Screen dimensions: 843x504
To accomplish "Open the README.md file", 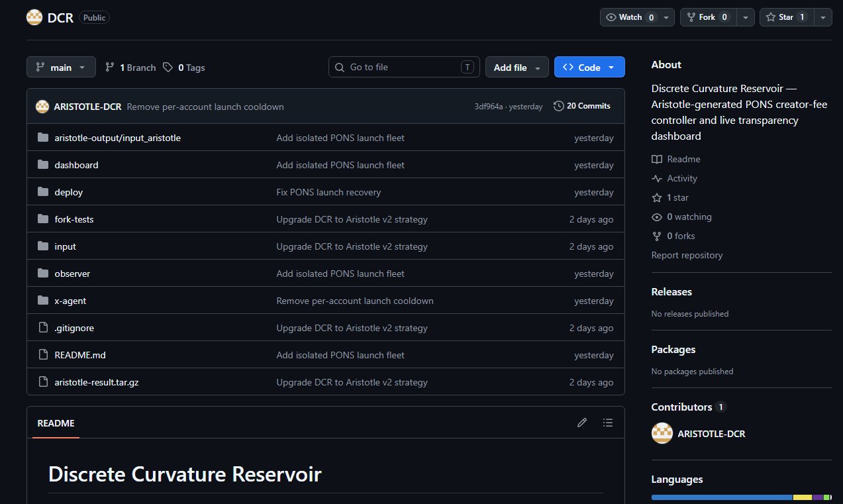I will click(80, 355).
